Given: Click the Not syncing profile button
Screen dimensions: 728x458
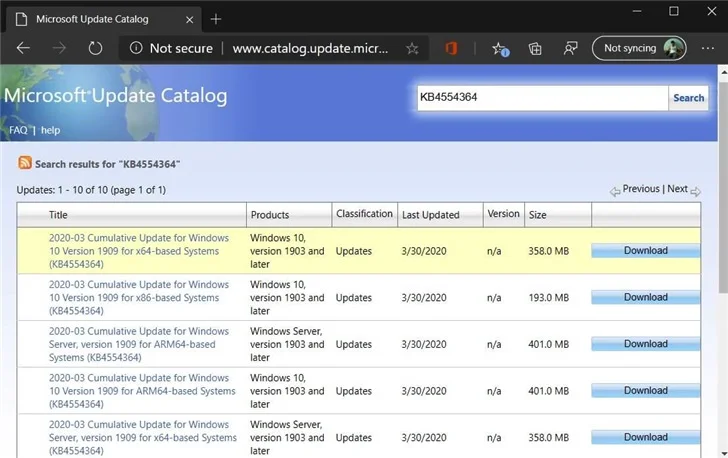Looking at the screenshot, I should (x=639, y=48).
